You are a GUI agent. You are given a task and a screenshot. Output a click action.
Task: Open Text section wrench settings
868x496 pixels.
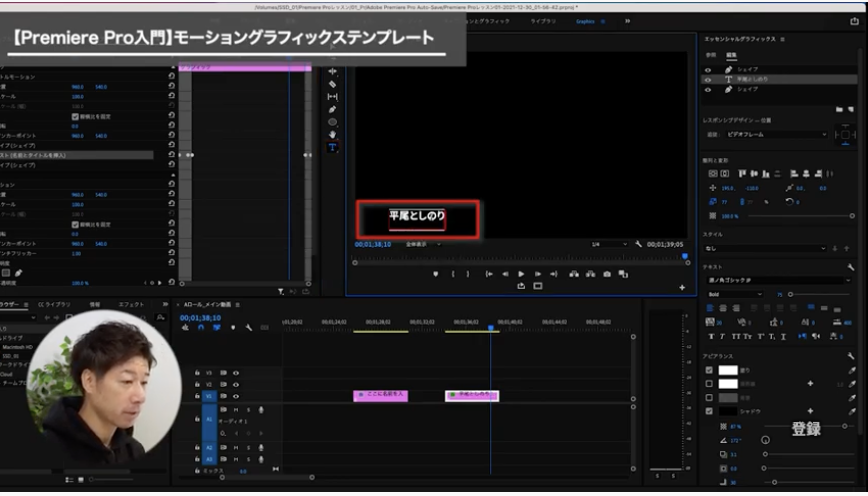[850, 267]
